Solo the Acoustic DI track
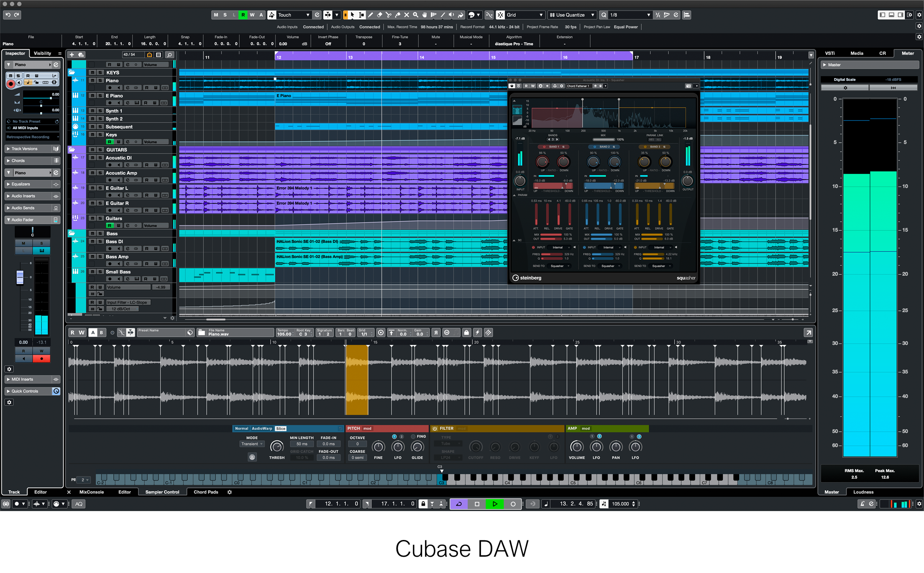Screen dimensions: 924x573 click(100, 158)
